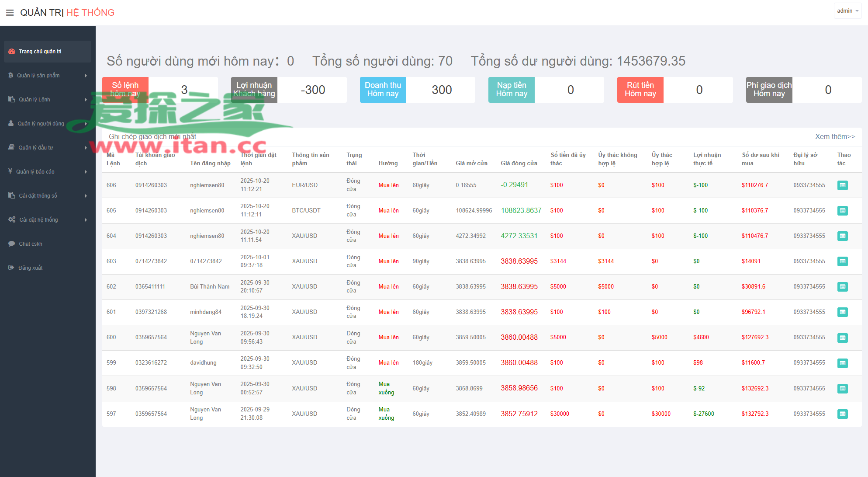Click action icon for order 600
The width and height of the screenshot is (868, 477).
tap(842, 338)
